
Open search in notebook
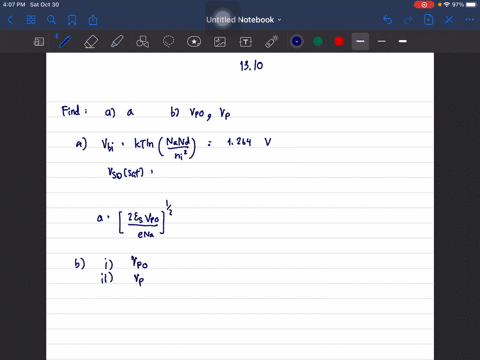(x=51, y=20)
